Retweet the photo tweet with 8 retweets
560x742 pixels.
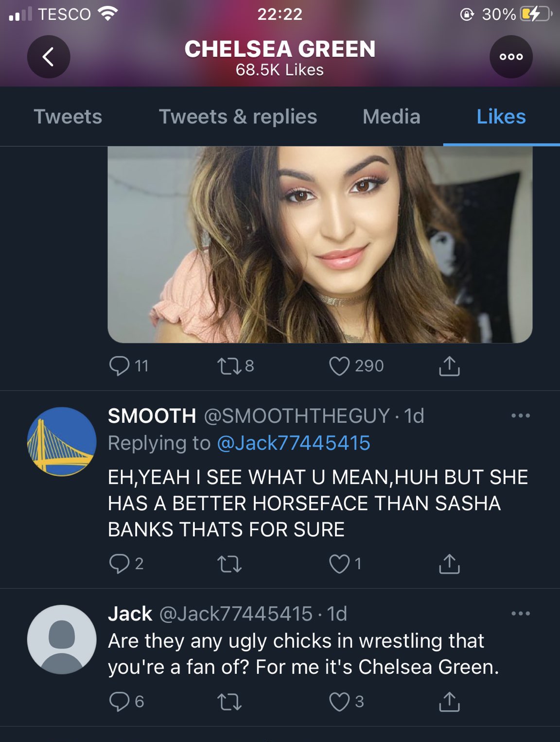[229, 366]
